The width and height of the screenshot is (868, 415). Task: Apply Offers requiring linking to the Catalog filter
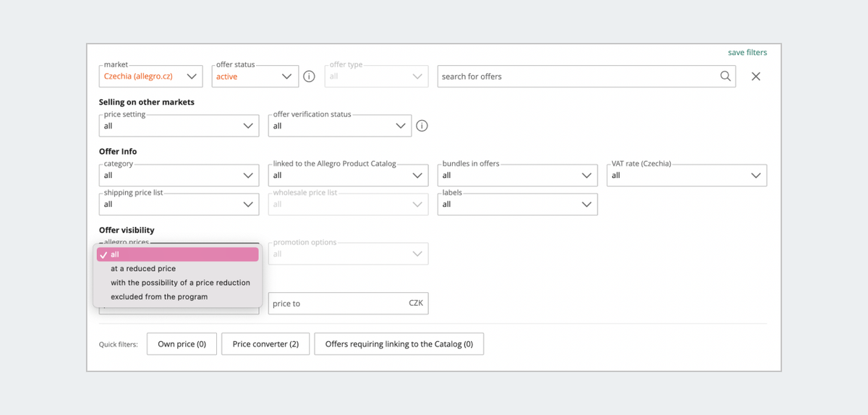tap(399, 344)
